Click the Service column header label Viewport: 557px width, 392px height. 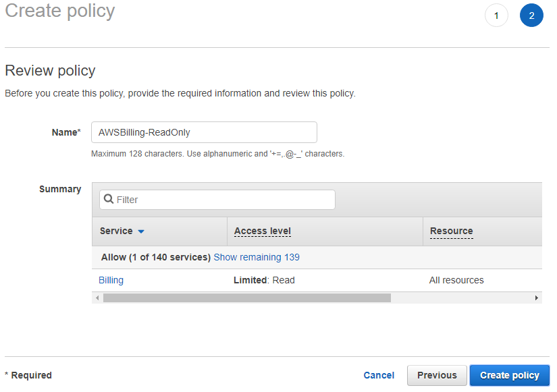click(116, 231)
